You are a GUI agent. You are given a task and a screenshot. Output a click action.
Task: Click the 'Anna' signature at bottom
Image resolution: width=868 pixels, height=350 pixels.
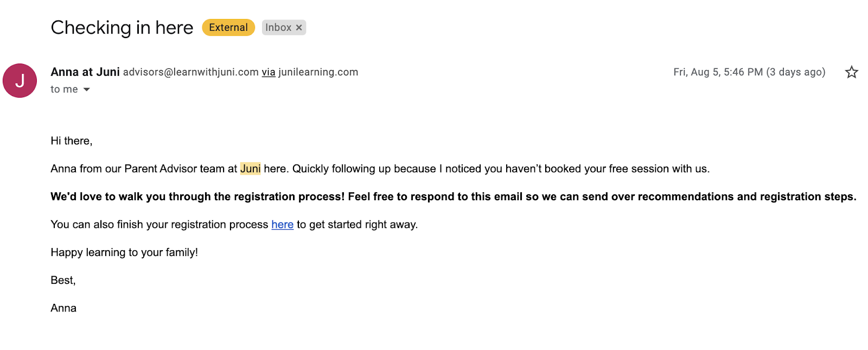click(63, 308)
